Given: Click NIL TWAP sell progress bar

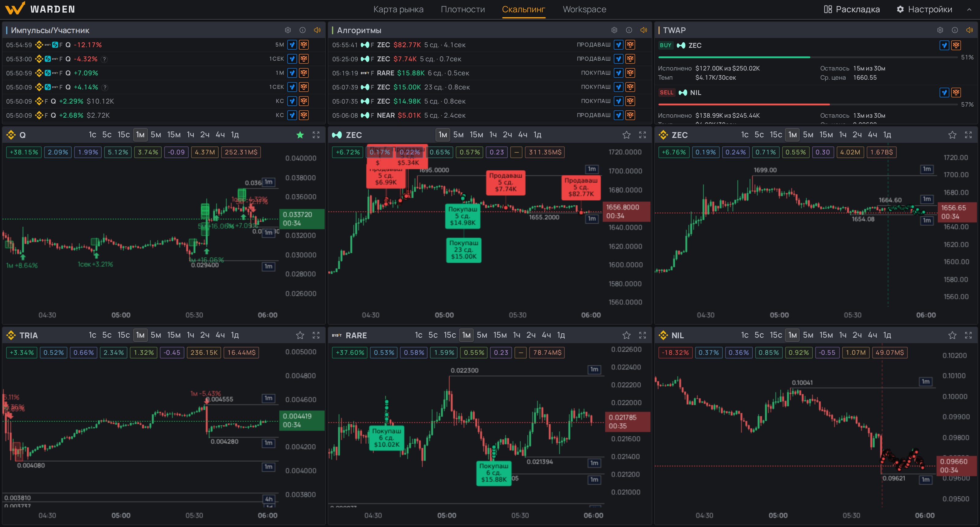Looking at the screenshot, I should point(808,104).
